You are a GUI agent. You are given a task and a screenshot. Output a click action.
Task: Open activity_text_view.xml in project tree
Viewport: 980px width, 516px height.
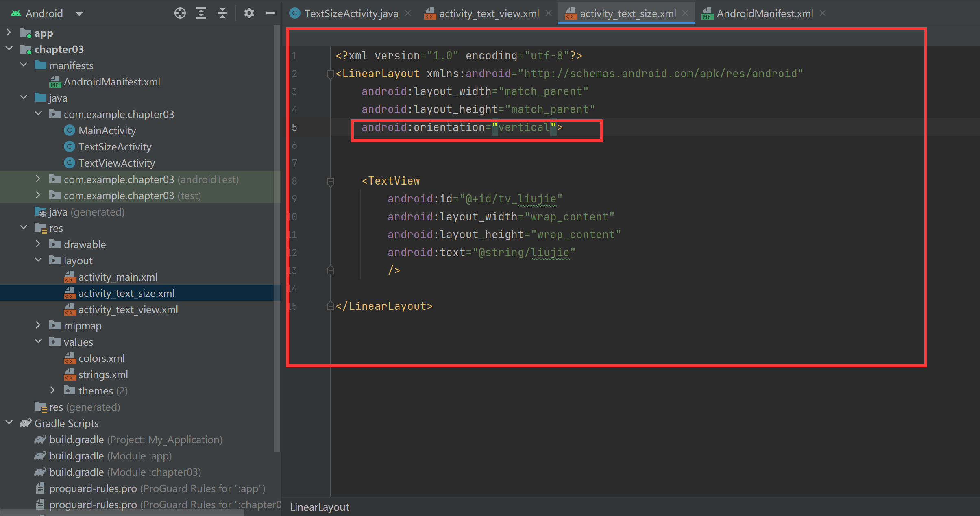[x=128, y=309]
